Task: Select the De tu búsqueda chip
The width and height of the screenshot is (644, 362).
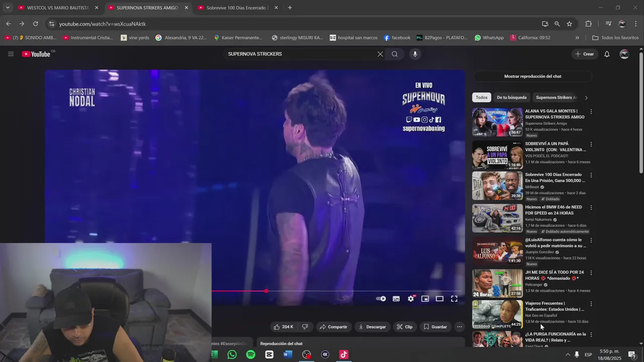Action: pyautogui.click(x=512, y=98)
